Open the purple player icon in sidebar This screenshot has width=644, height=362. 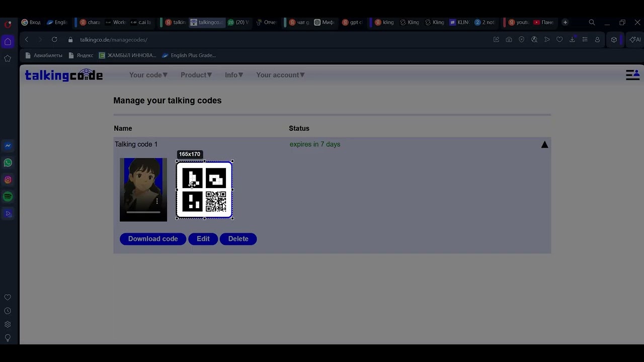pyautogui.click(x=8, y=214)
